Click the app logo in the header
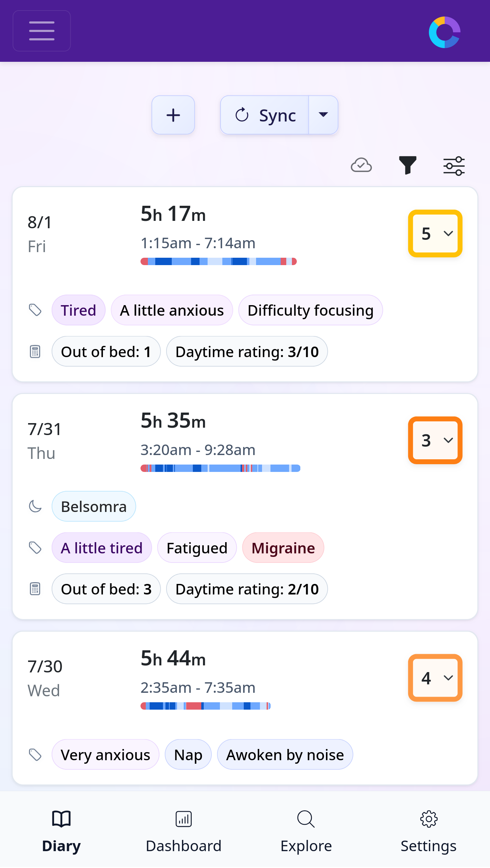Viewport: 490px width, 868px height. [444, 31]
